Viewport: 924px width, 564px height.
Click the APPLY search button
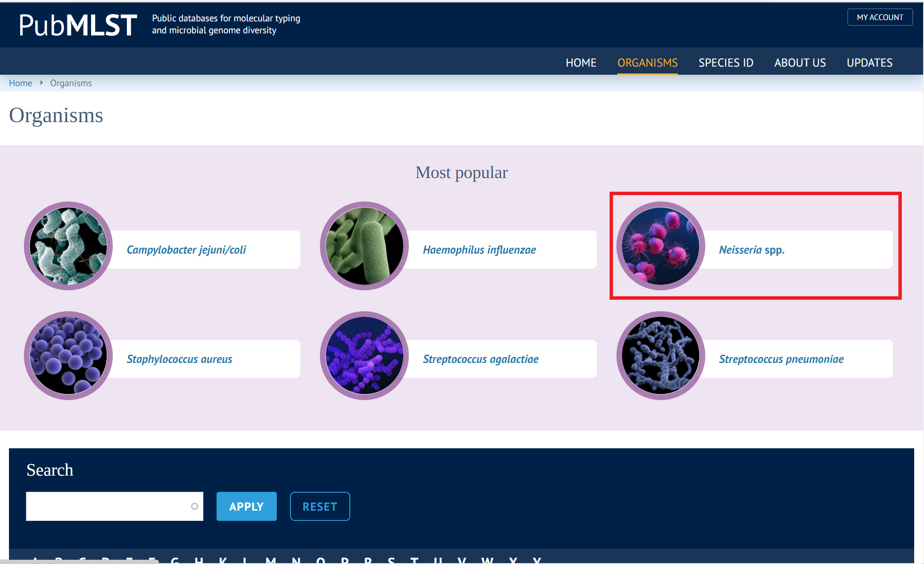(x=246, y=506)
